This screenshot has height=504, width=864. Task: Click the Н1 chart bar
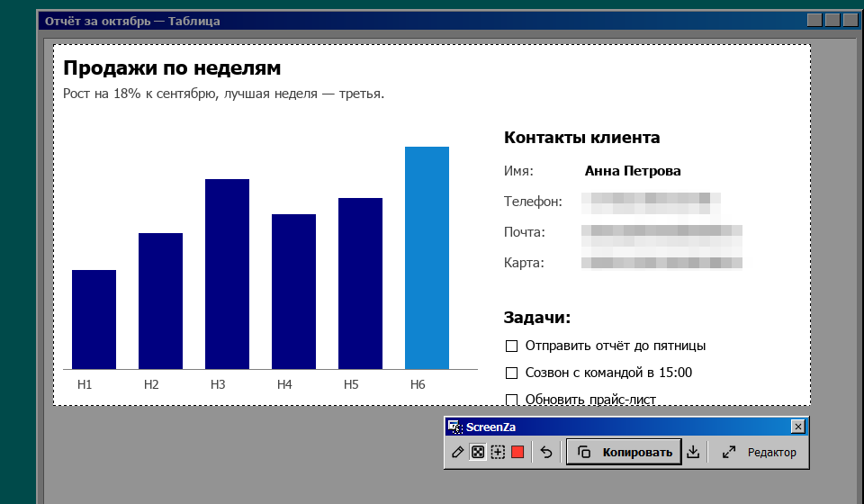94,319
